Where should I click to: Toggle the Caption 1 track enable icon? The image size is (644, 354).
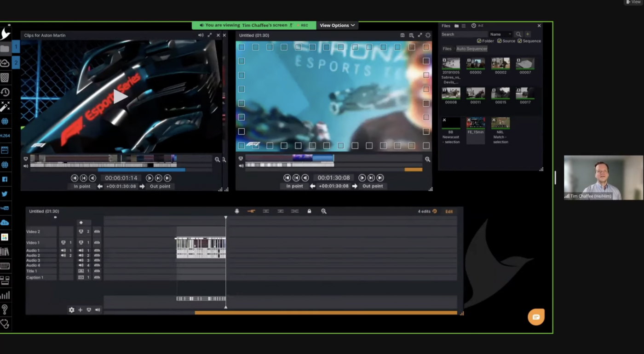[81, 278]
